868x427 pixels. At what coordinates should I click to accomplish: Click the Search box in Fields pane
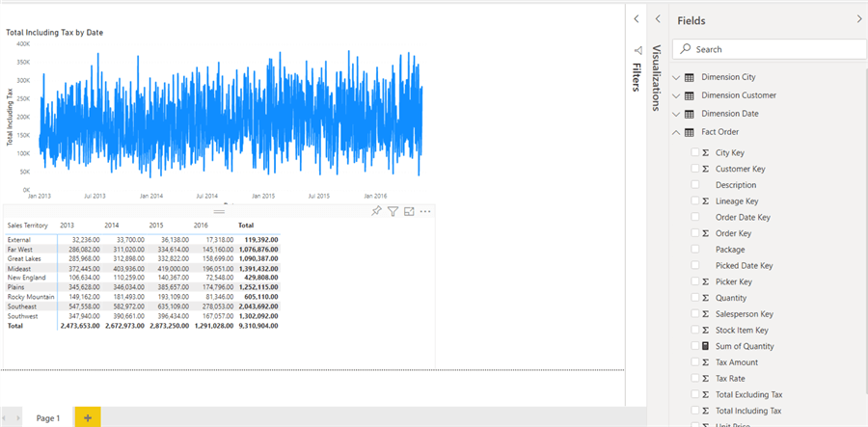click(769, 49)
